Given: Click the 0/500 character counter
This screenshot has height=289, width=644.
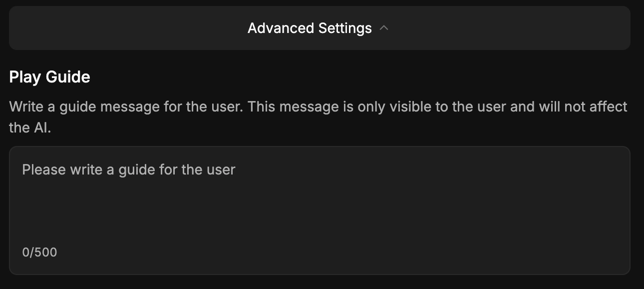Looking at the screenshot, I should point(40,252).
